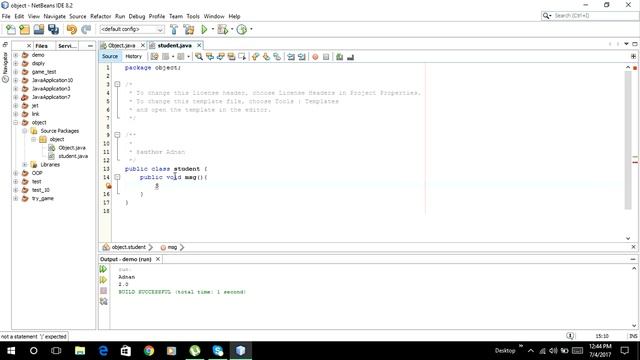Open Microsoft Edge from the taskbar

pos(103,351)
